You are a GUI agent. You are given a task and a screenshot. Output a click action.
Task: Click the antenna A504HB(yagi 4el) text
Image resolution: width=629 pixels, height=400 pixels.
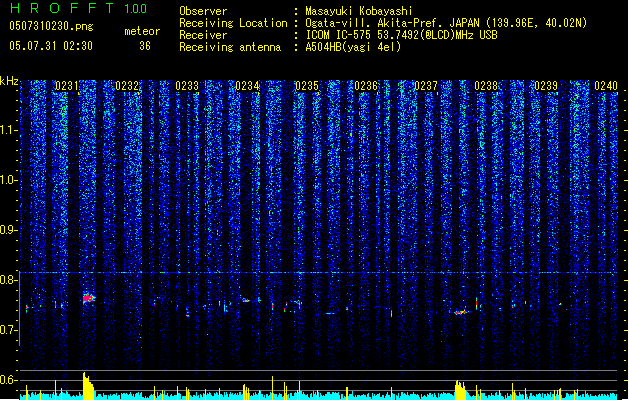[353, 47]
